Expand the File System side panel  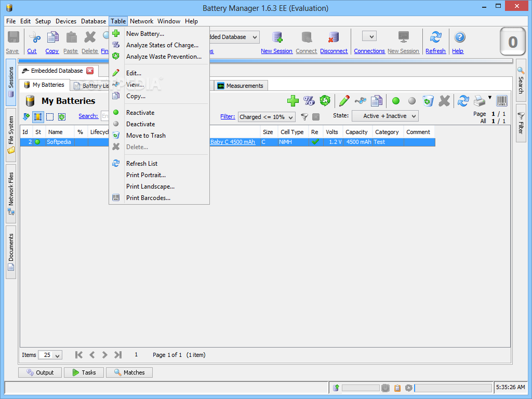pos(11,135)
